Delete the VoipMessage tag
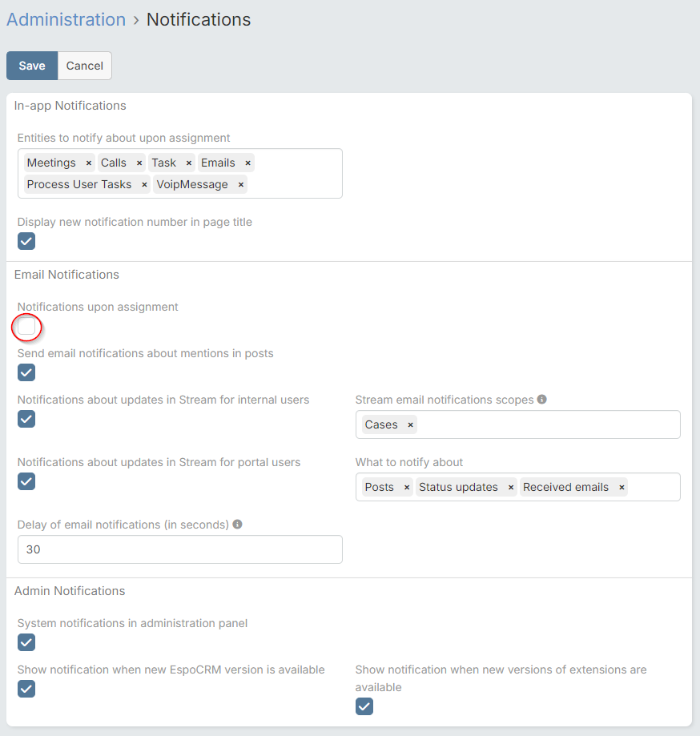This screenshot has height=736, width=700. 240,185
